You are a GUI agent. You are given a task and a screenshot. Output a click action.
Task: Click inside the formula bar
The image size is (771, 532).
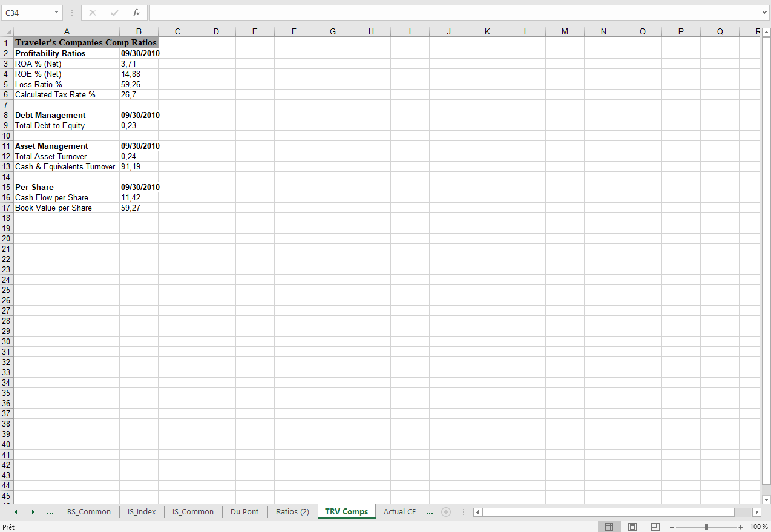(455, 13)
